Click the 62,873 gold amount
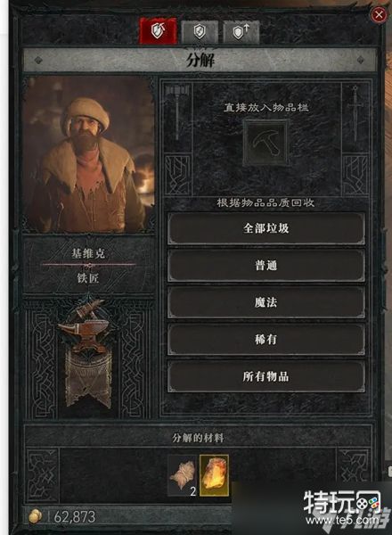392x535 pixels. click(75, 517)
